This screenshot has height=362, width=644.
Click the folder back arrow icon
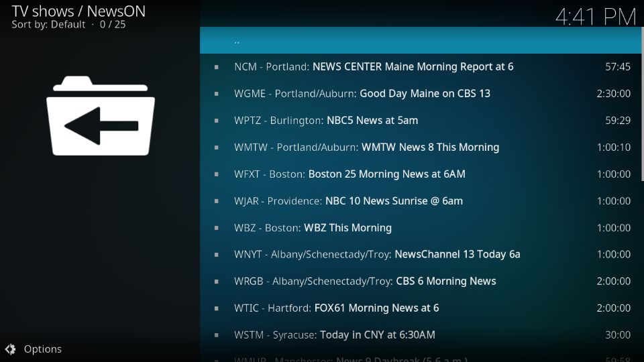[x=101, y=116]
